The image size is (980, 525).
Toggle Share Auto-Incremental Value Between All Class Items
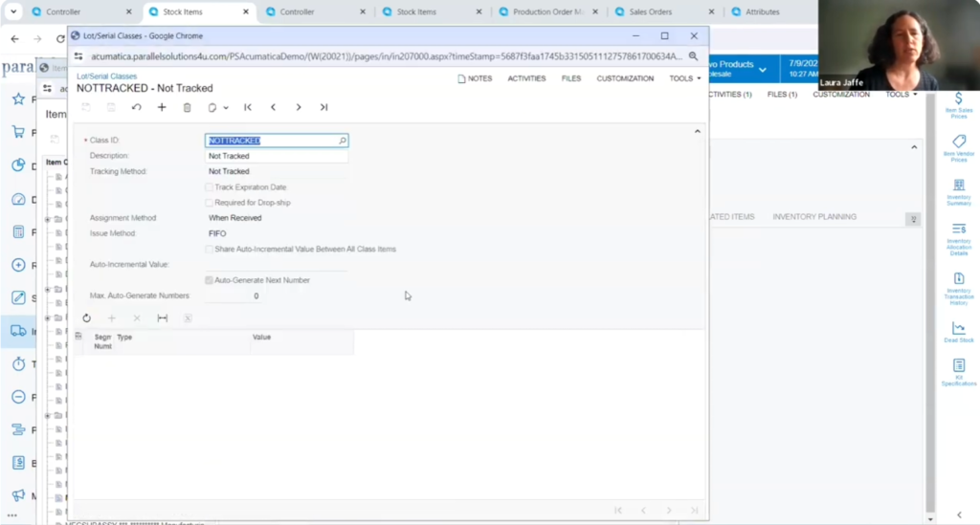pyautogui.click(x=209, y=249)
